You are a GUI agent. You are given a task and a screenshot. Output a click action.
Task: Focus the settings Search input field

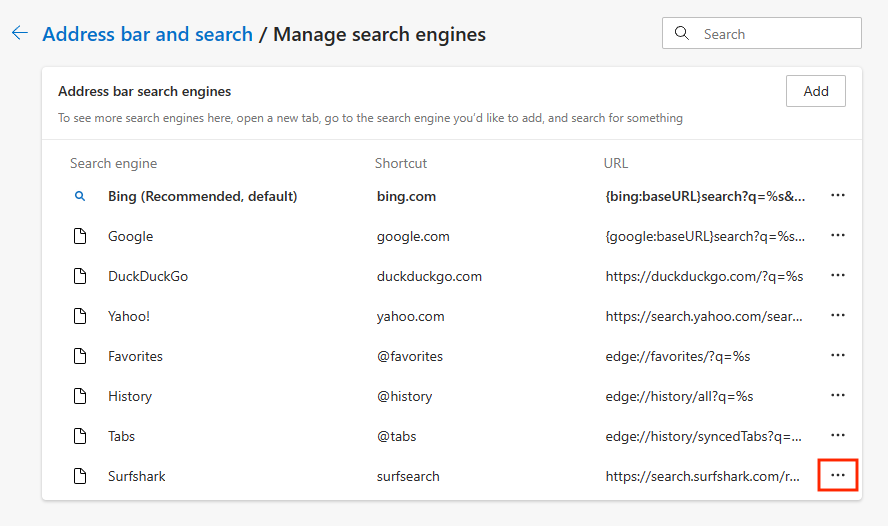(x=776, y=34)
